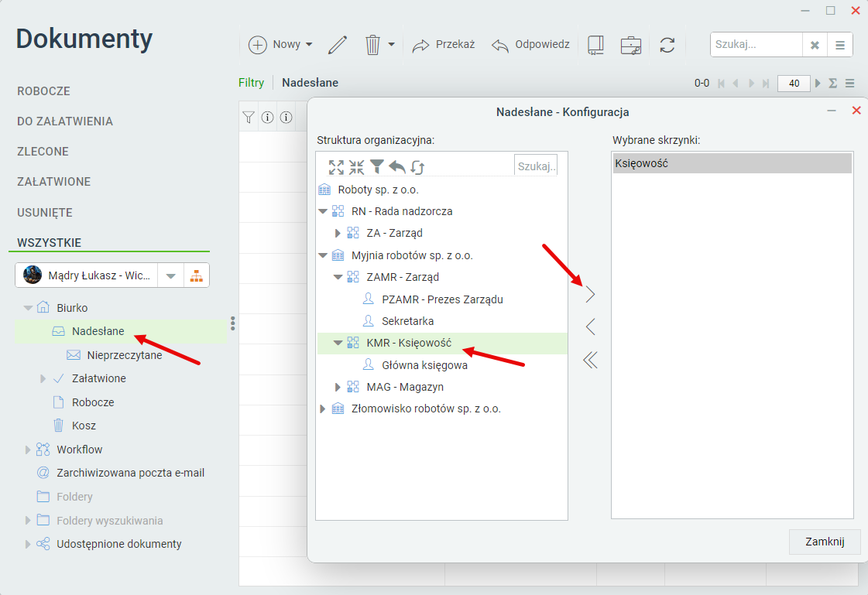
Task: Open the Mądry Łukasz user dropdown arrow
Action: 170,275
